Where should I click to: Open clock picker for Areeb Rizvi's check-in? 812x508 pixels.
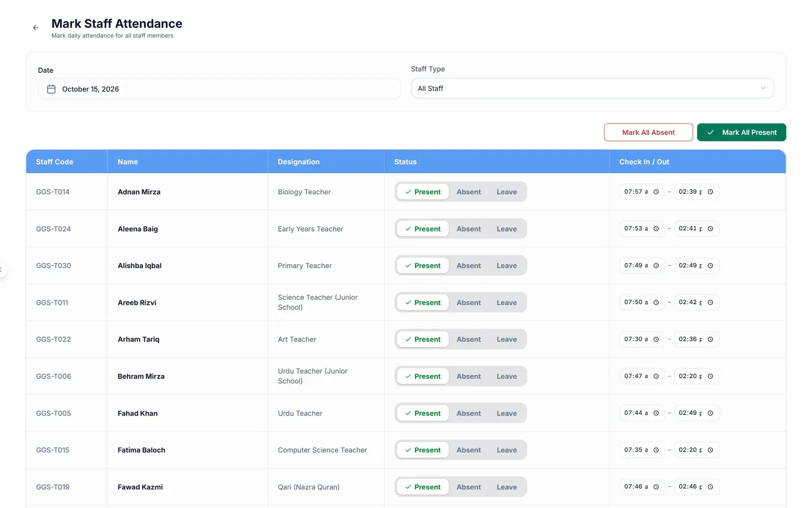point(656,302)
